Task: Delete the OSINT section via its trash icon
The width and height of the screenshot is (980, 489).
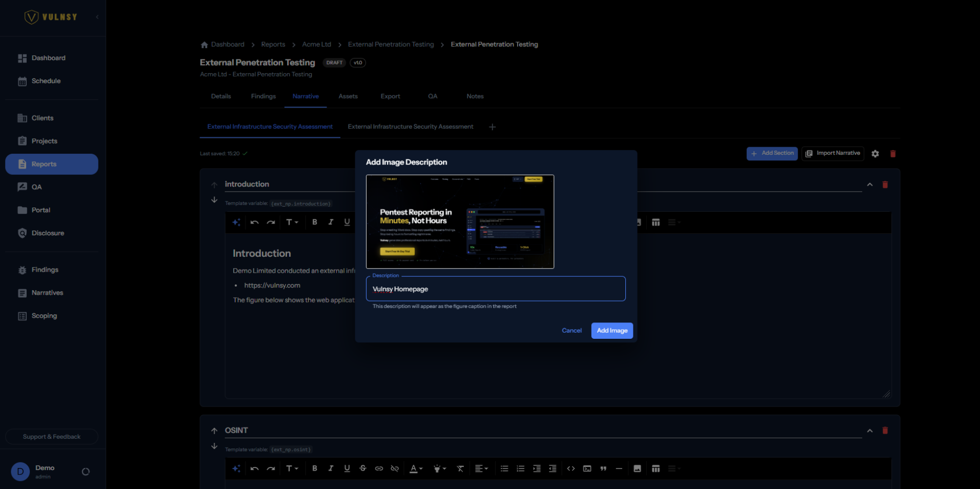Action: click(x=885, y=431)
